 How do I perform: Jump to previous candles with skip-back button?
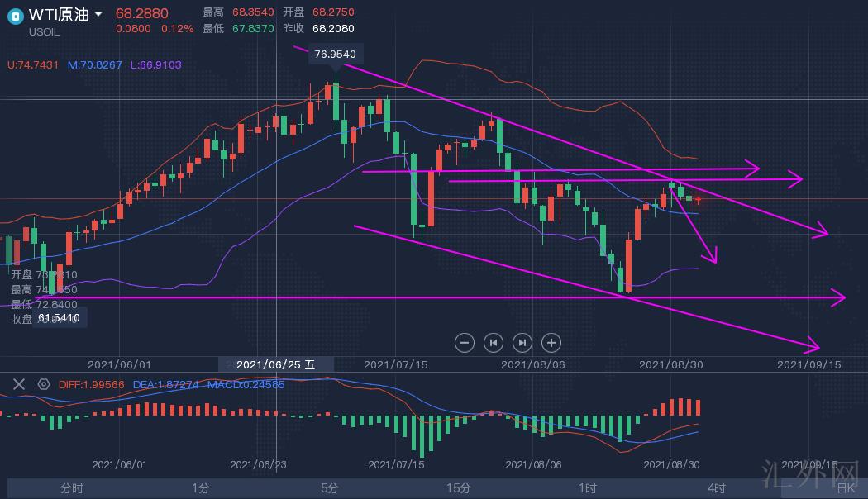click(494, 342)
